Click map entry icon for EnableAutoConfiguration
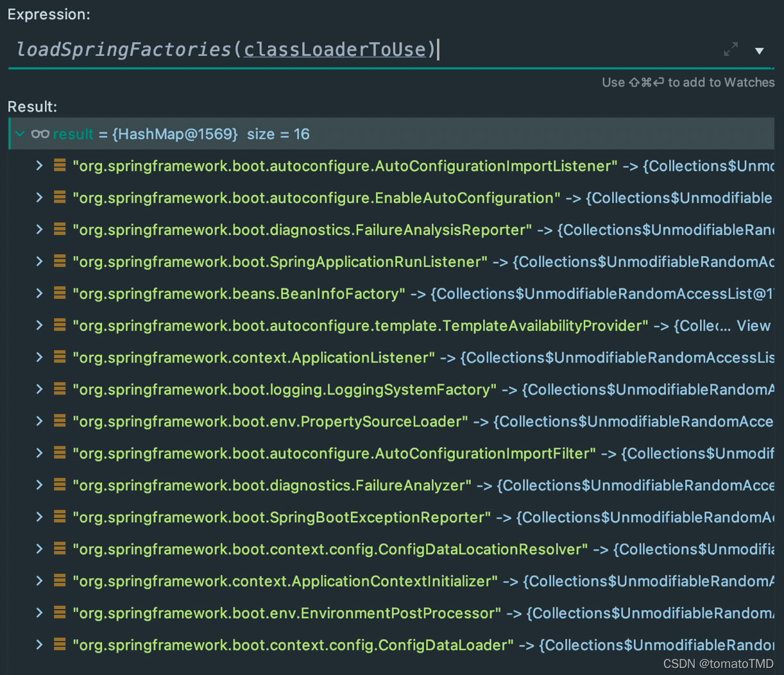Screen dimensions: 784x675 tap(60, 198)
